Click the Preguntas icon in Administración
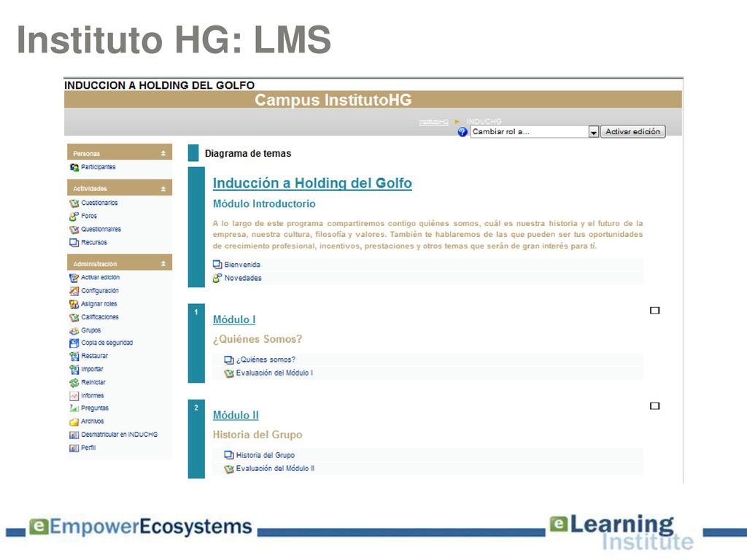Image resolution: width=747 pixels, height=560 pixels. point(74,408)
